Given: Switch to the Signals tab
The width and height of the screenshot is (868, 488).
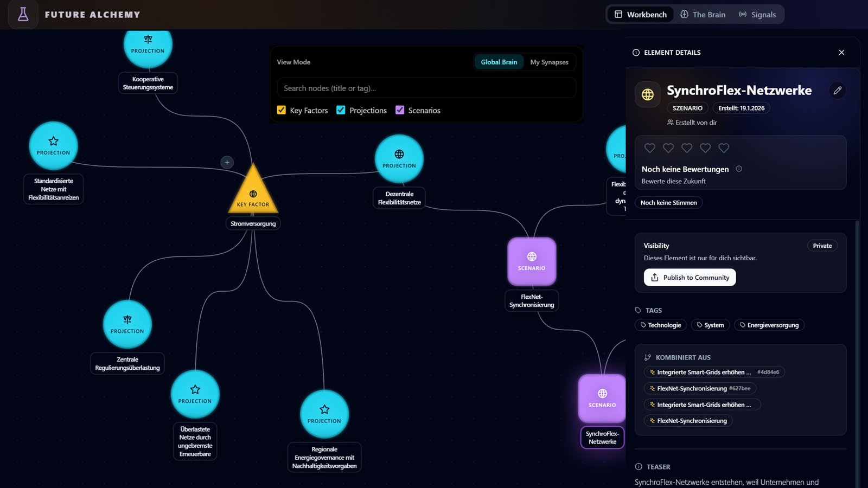Looking at the screenshot, I should [x=757, y=15].
